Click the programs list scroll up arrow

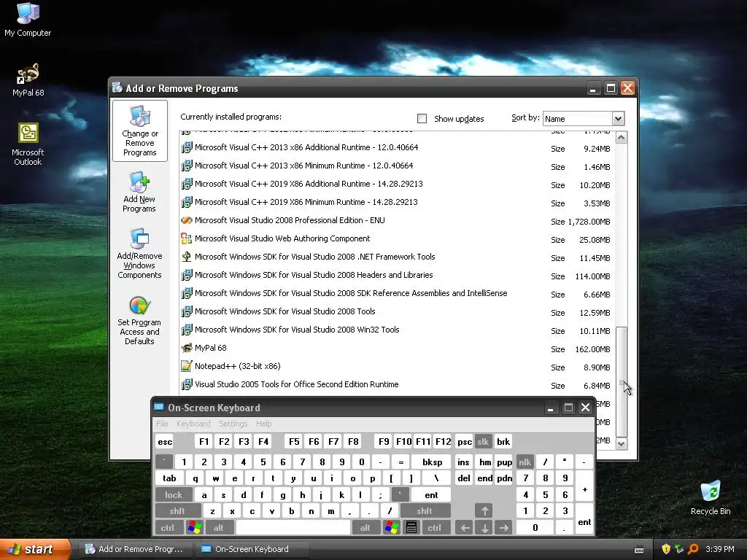click(622, 138)
